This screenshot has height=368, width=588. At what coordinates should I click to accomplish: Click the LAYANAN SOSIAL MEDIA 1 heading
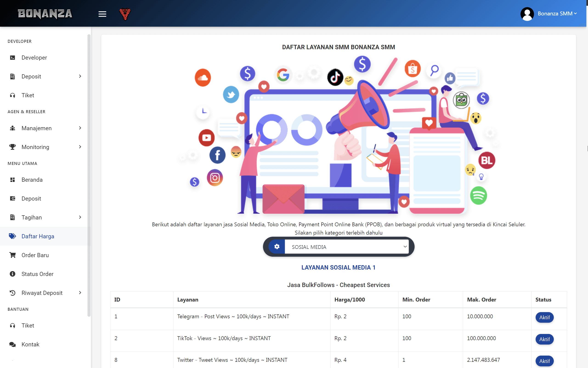(x=339, y=267)
